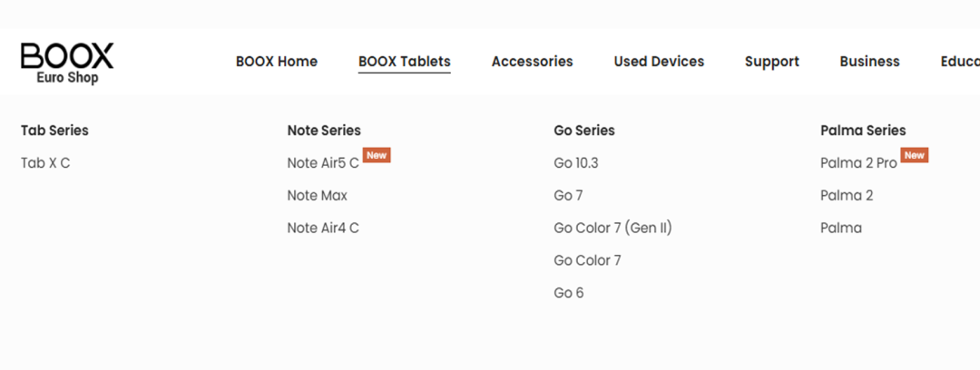
Task: Open Go Color 7 (Gen II)
Action: click(612, 229)
